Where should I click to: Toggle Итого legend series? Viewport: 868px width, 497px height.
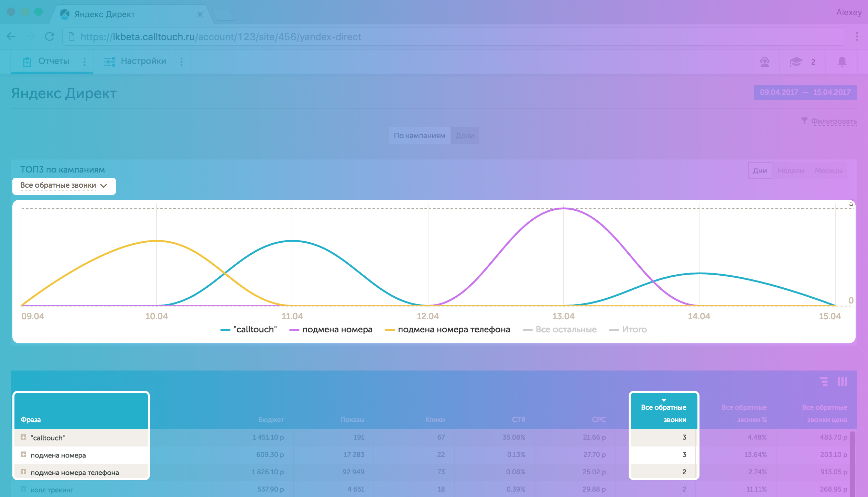628,330
